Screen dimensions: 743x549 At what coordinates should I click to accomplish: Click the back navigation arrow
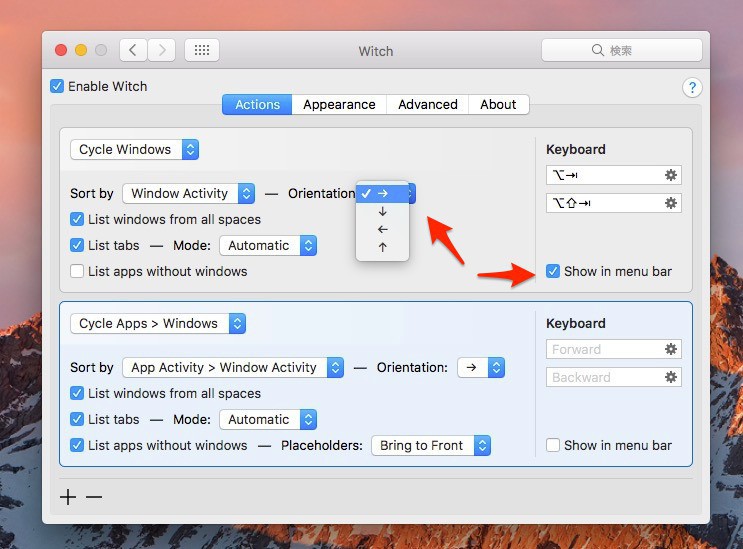click(133, 50)
